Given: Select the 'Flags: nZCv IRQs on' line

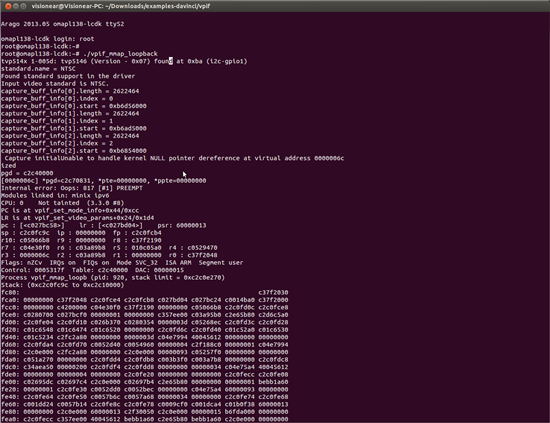Looking at the screenshot, I should click(122, 263).
